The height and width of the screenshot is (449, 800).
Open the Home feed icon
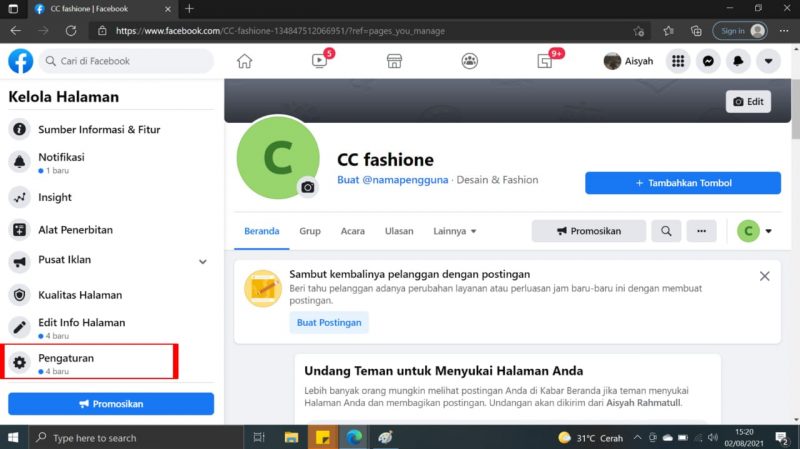pos(244,61)
